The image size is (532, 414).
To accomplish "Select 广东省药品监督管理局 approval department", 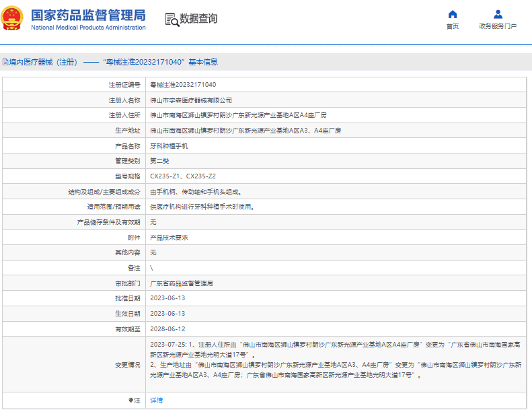I will (182, 283).
